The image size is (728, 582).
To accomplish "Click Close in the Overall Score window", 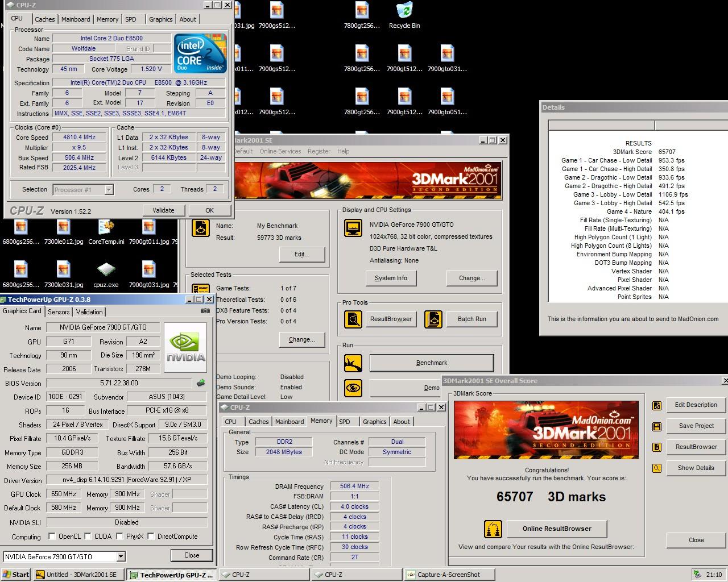I will click(x=696, y=540).
